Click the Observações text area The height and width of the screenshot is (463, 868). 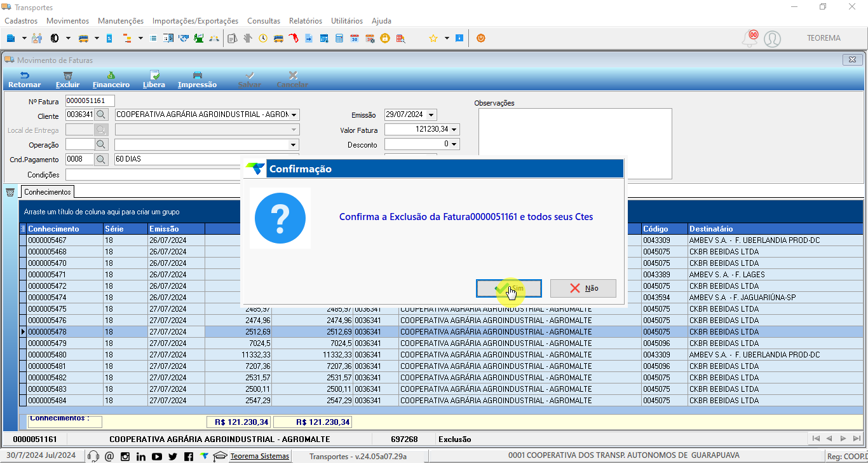(575, 143)
